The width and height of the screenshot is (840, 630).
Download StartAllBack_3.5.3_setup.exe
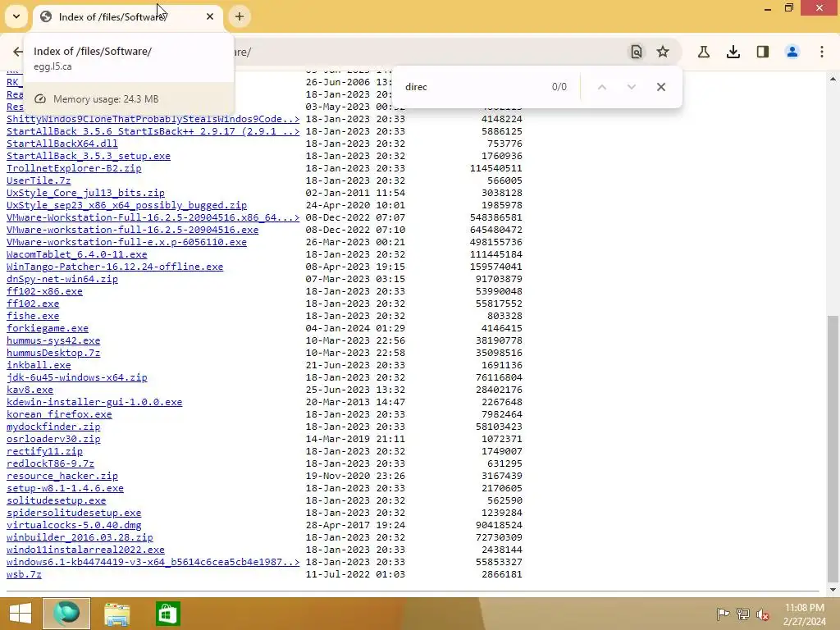click(89, 156)
